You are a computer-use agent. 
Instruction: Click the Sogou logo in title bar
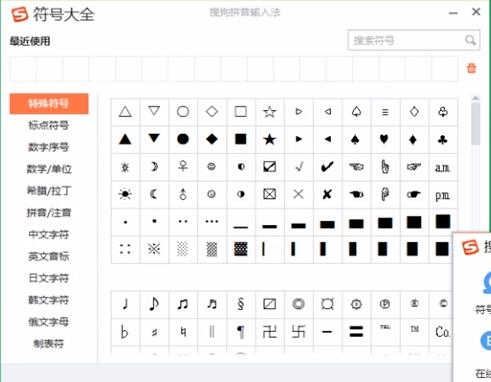(20, 14)
